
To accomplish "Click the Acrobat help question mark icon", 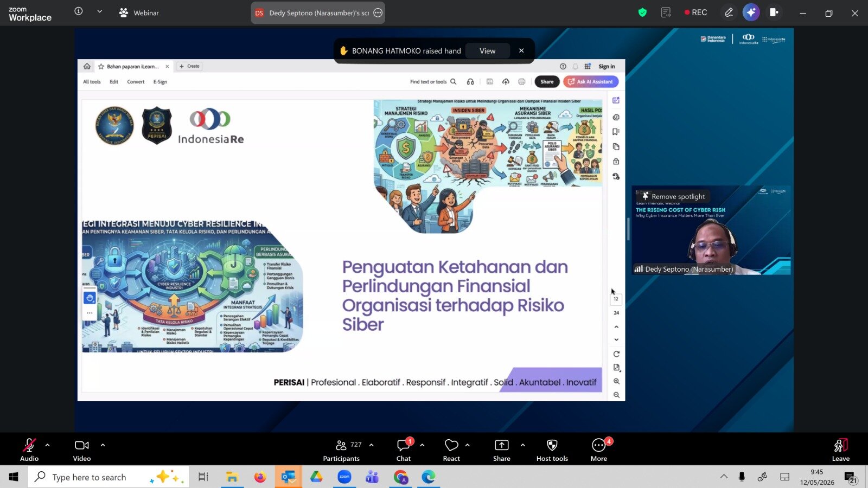I will [563, 67].
